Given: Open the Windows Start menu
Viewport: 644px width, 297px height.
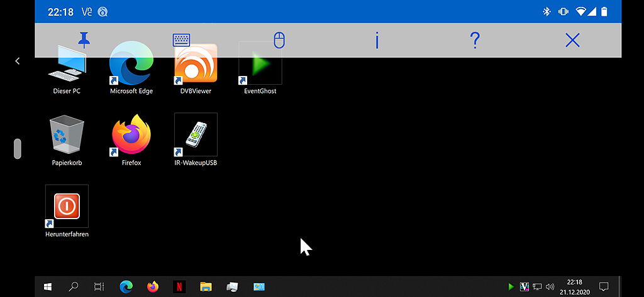Looking at the screenshot, I should click(x=48, y=287).
